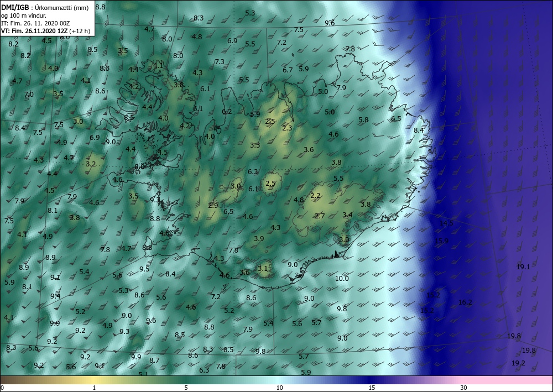553x392 pixels.
Task: Click the colorbar tick label 10
Action: pyautogui.click(x=280, y=388)
